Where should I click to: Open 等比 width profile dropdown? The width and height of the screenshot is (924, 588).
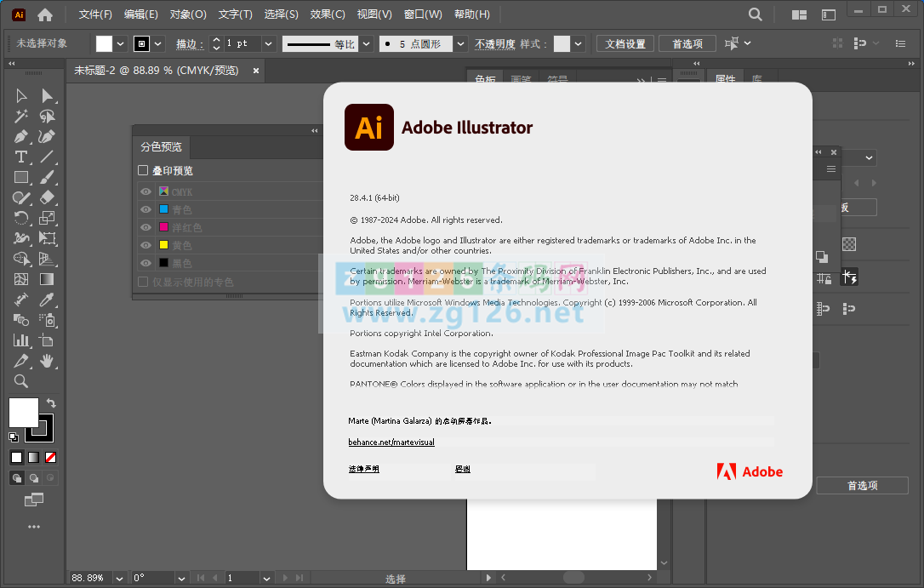pyautogui.click(x=367, y=43)
